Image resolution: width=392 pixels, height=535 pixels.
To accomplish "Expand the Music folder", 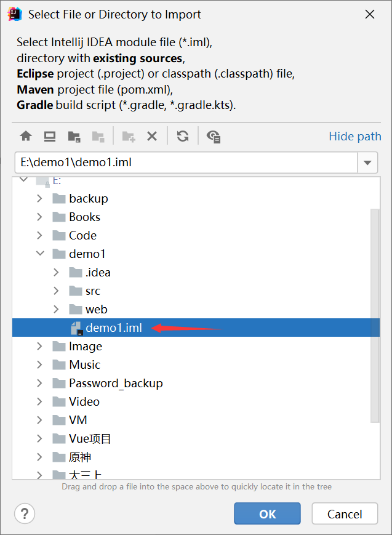I will tap(39, 364).
